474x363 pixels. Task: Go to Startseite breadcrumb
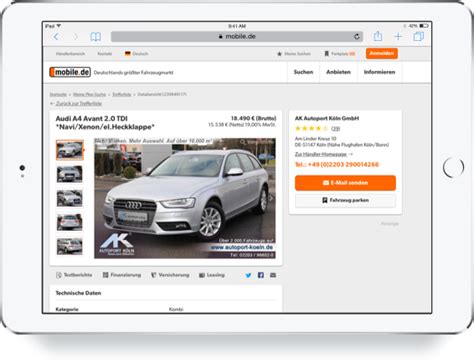[58, 94]
